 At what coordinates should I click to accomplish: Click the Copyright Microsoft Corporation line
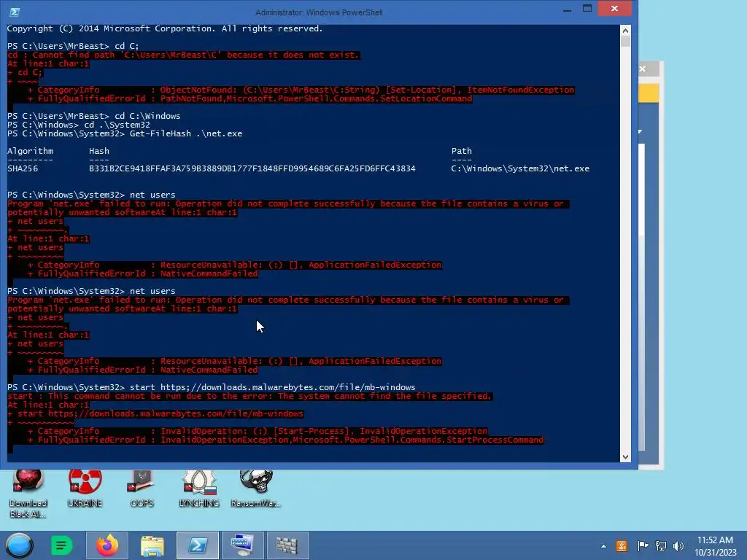click(165, 28)
